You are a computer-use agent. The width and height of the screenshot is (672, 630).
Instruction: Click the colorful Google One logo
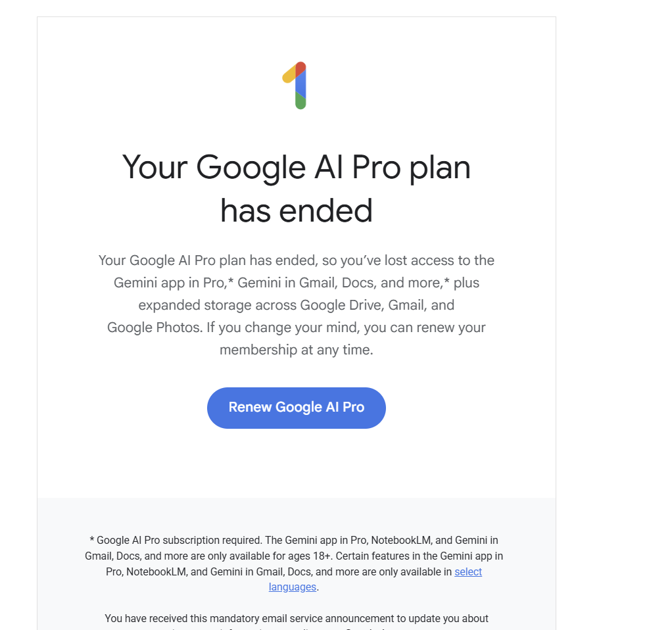click(295, 85)
